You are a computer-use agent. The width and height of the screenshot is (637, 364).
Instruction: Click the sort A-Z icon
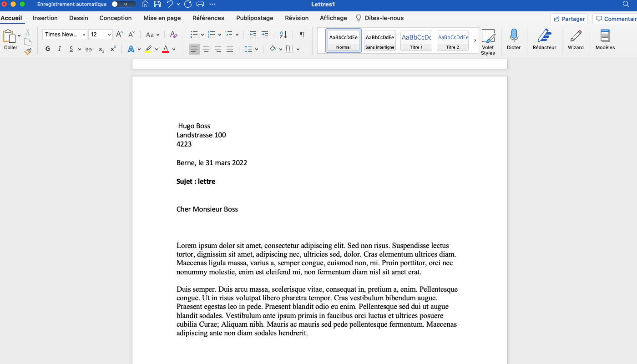coord(283,35)
